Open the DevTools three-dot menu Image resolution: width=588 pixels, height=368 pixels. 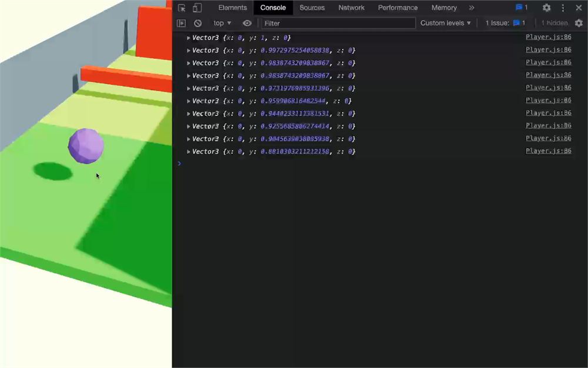click(563, 8)
